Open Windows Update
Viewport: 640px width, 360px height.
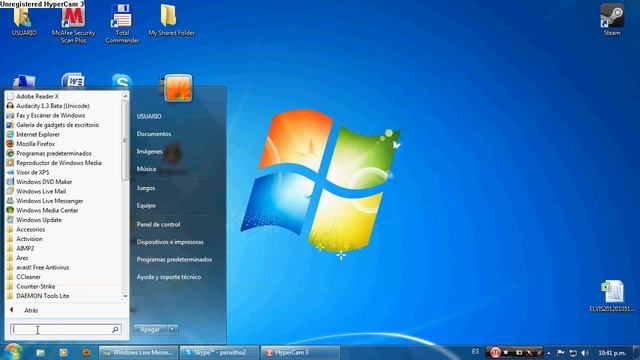39,220
